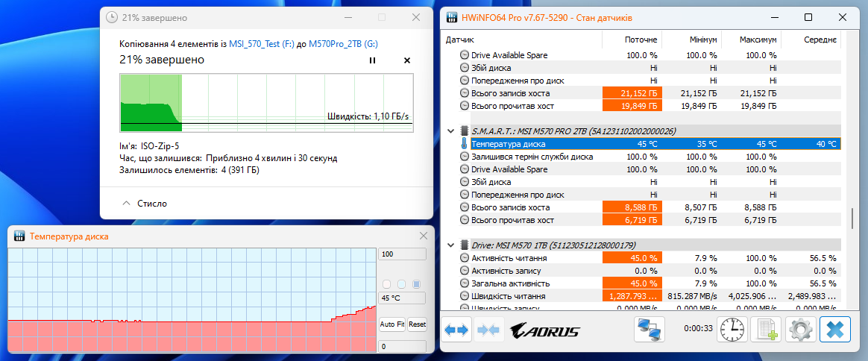Click the sensor icon beside Активність запису
868x361 pixels.
(465, 271)
